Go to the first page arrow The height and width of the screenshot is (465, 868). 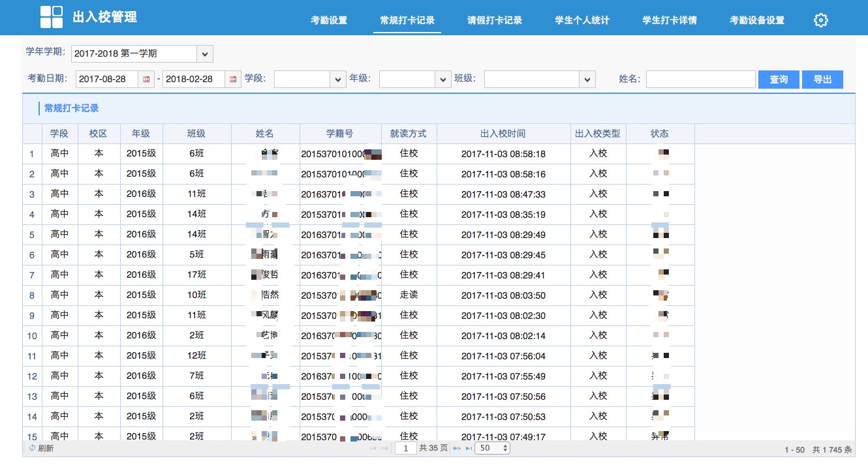coord(373,449)
